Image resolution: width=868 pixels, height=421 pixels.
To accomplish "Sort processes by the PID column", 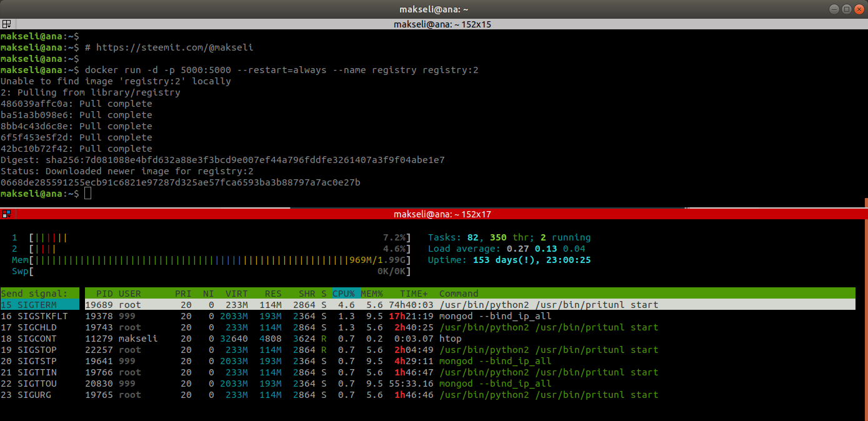I will tap(104, 294).
